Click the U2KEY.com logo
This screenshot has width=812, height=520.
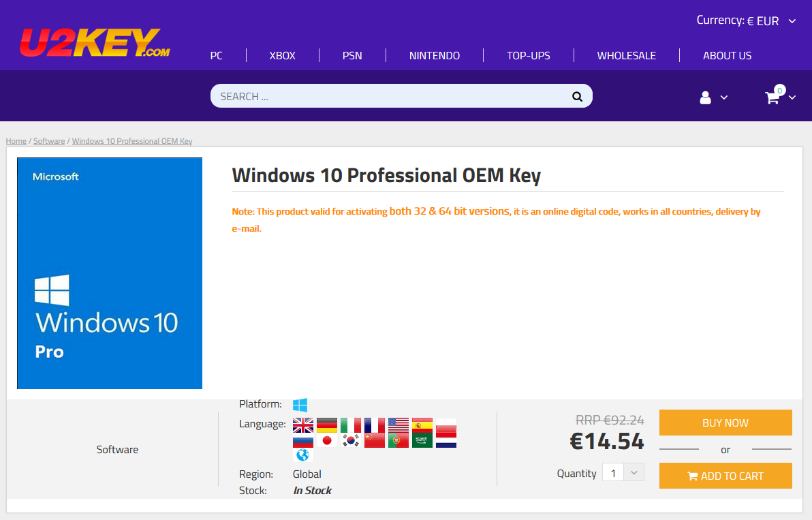[95, 42]
